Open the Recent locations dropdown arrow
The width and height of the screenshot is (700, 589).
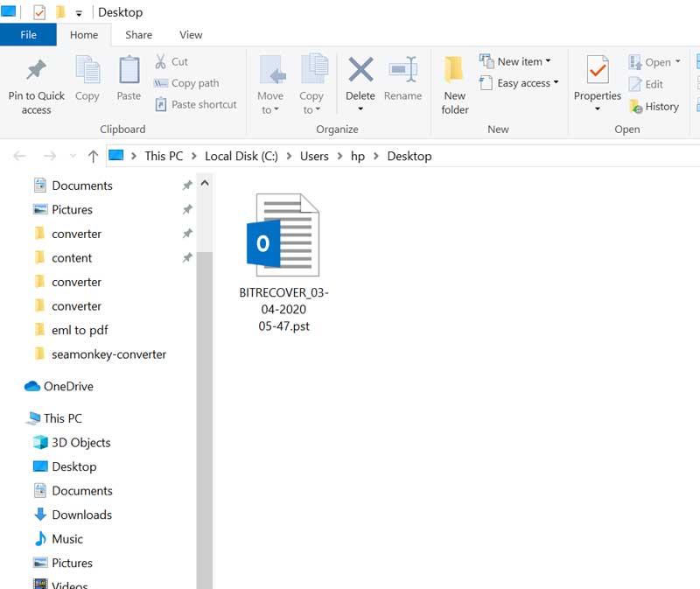[73, 156]
